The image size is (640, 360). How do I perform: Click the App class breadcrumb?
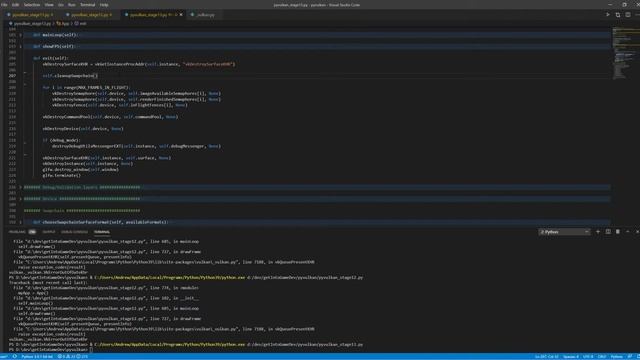click(63, 24)
